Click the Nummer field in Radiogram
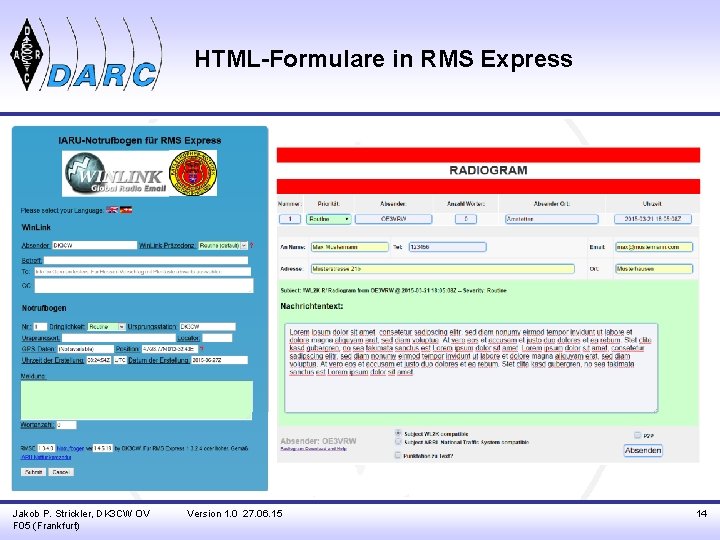Image resolution: width=720 pixels, height=540 pixels. pos(290,219)
